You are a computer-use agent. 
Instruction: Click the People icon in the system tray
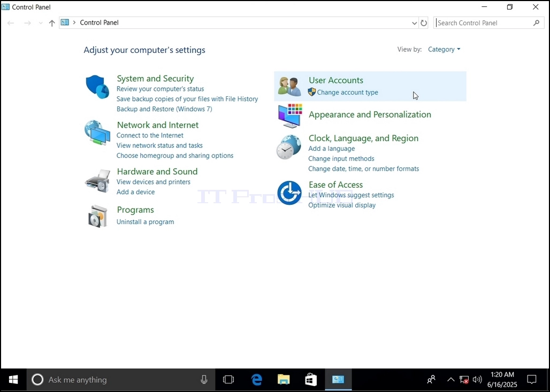pos(431,379)
